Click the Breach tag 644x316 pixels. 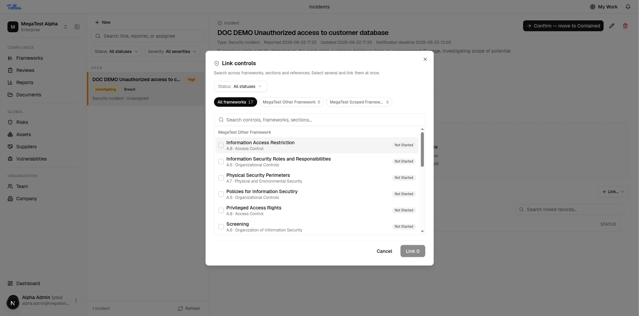130,90
